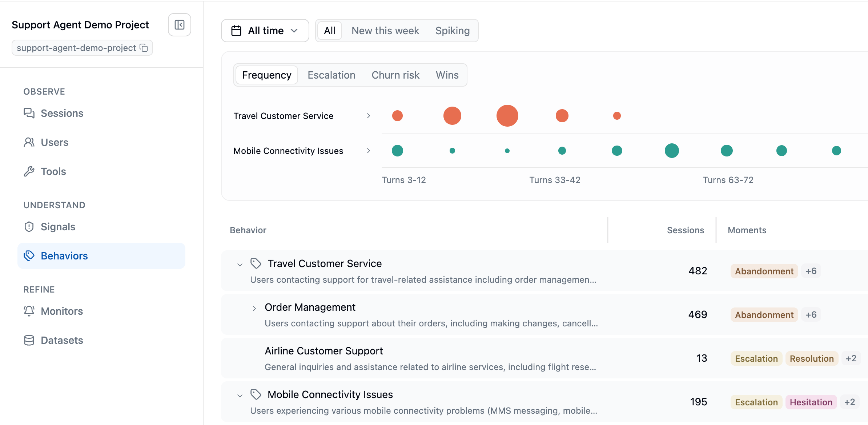
Task: Open the Airline Customer Support behavior
Action: (324, 351)
